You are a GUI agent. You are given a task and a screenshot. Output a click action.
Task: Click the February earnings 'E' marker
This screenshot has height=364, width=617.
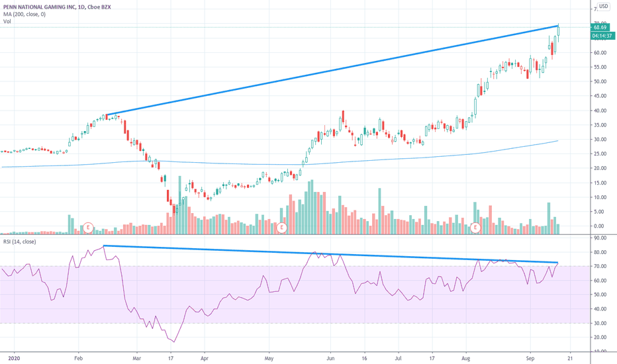pyautogui.click(x=89, y=228)
